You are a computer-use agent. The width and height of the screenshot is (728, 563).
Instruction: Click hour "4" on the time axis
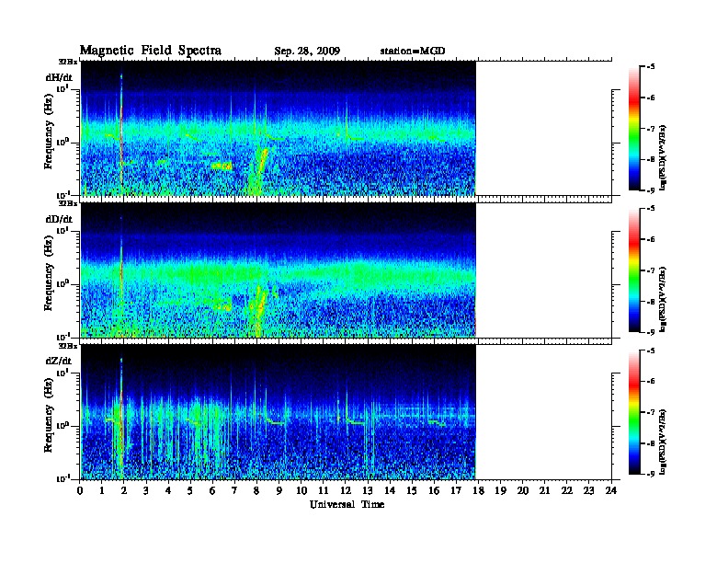point(168,491)
